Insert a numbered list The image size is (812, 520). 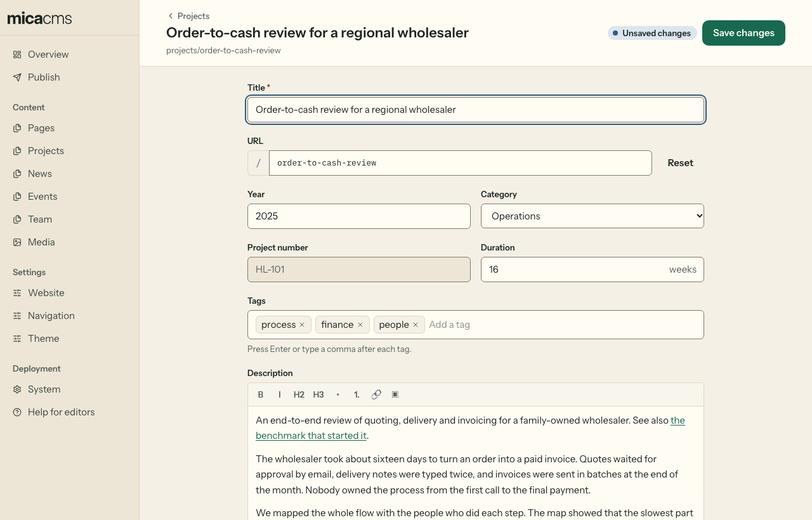(x=357, y=394)
